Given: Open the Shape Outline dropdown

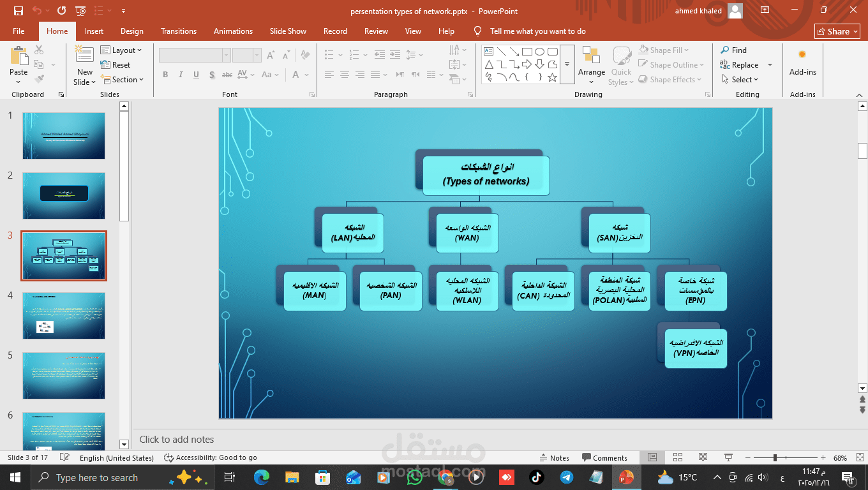Looking at the screenshot, I should [x=671, y=65].
